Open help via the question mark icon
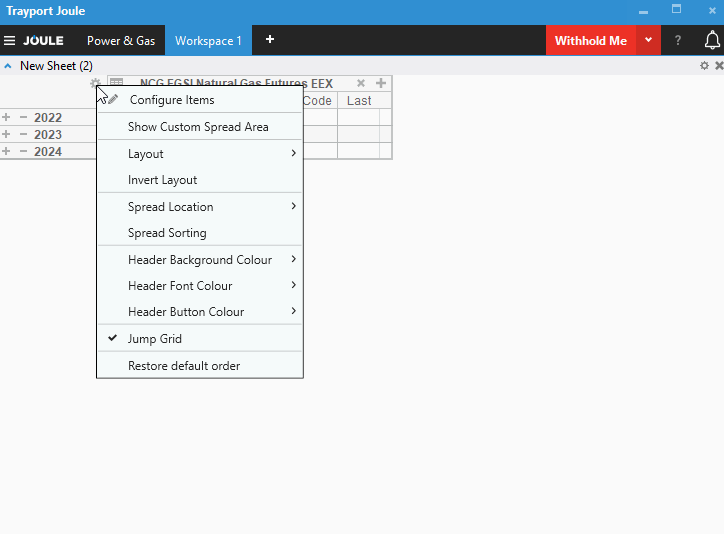Screen dimensions: 724x534 [678, 41]
